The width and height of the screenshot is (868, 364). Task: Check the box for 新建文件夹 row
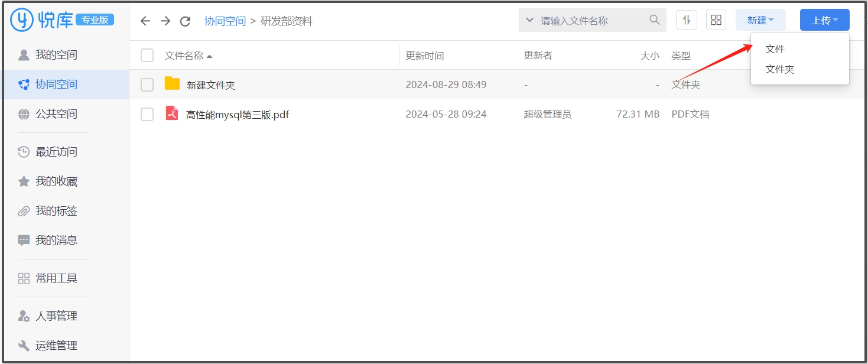click(147, 85)
